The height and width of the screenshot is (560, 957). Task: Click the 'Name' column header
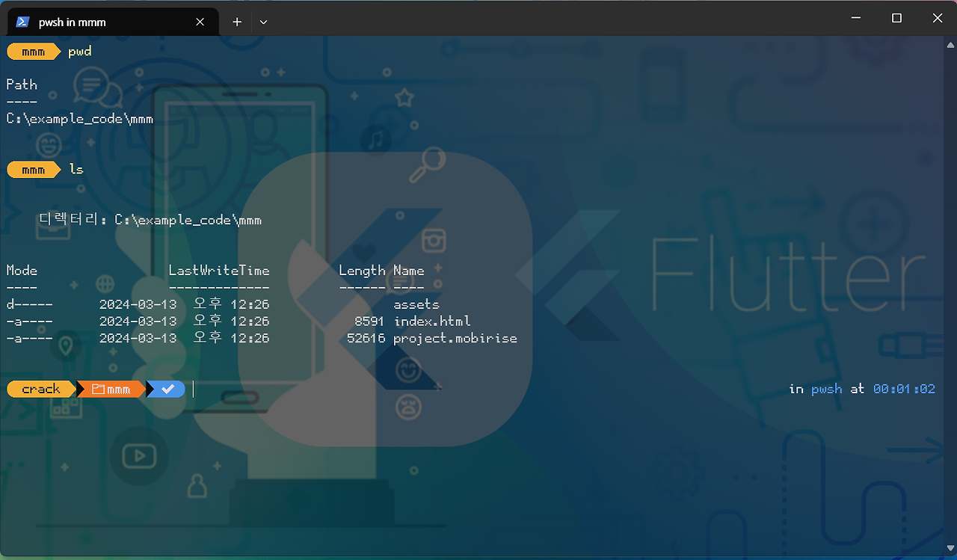[409, 271]
